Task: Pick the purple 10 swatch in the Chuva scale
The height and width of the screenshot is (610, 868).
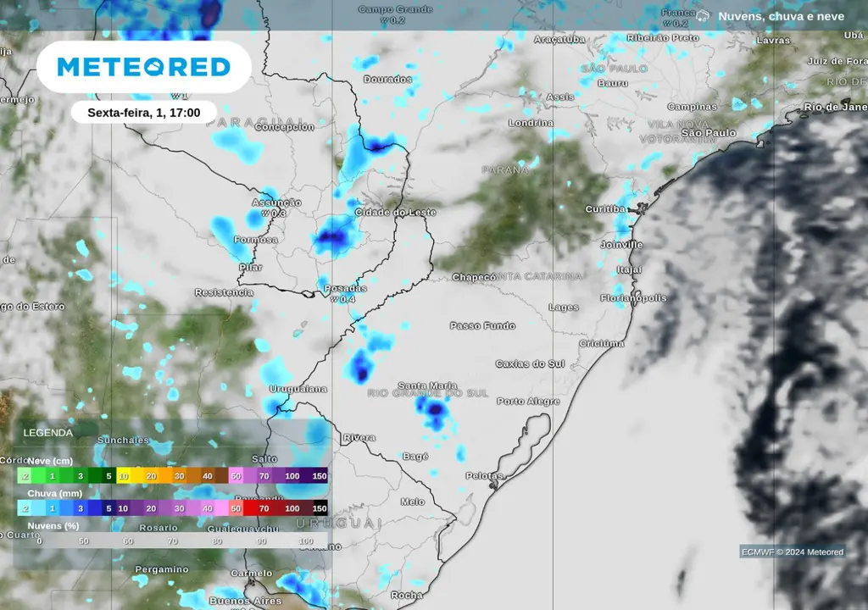Action: click(x=123, y=508)
